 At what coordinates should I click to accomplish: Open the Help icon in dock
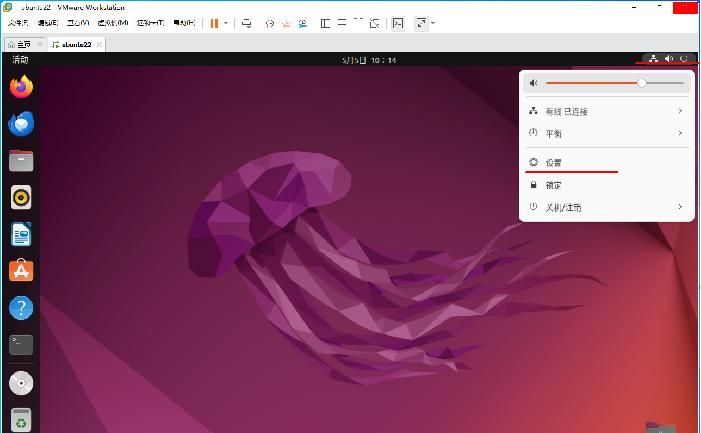pyautogui.click(x=21, y=308)
